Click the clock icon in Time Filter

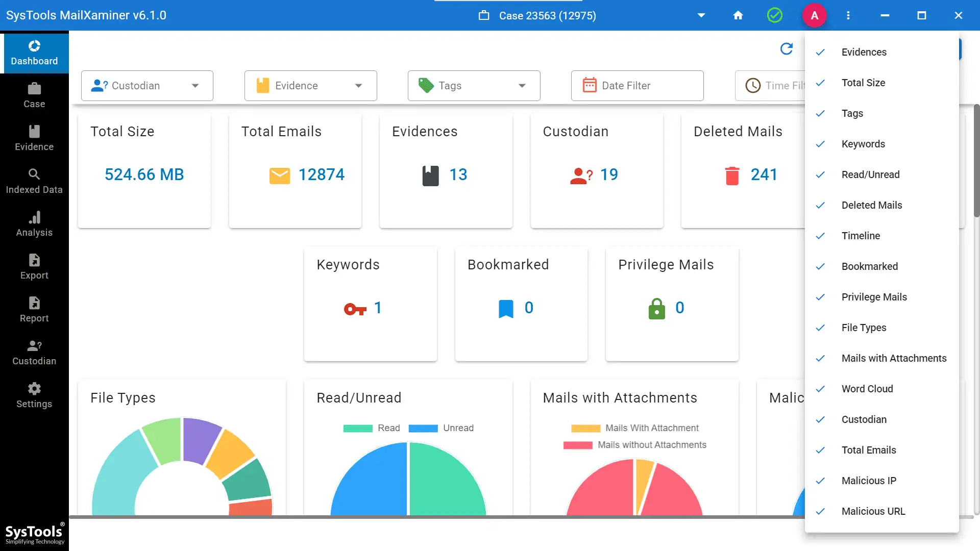(x=753, y=85)
